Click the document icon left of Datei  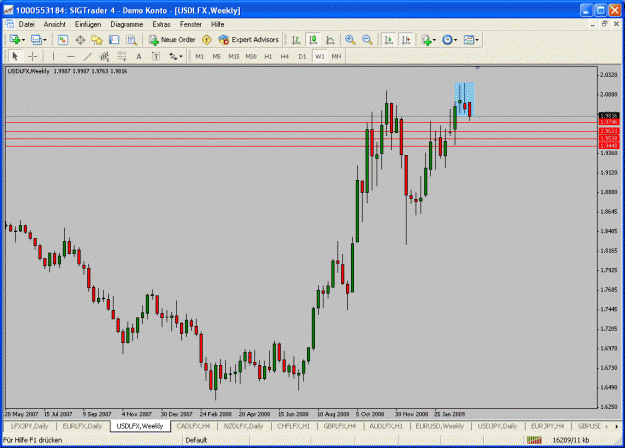10,24
